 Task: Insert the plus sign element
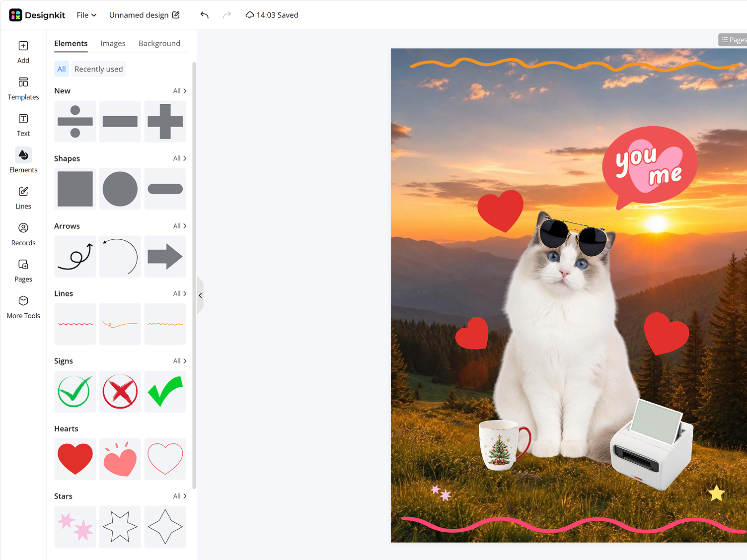pos(165,122)
